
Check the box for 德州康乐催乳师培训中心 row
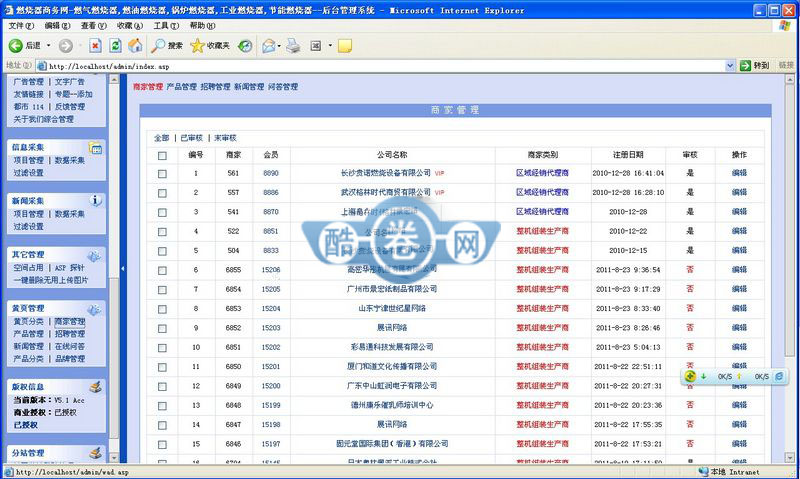pos(162,406)
